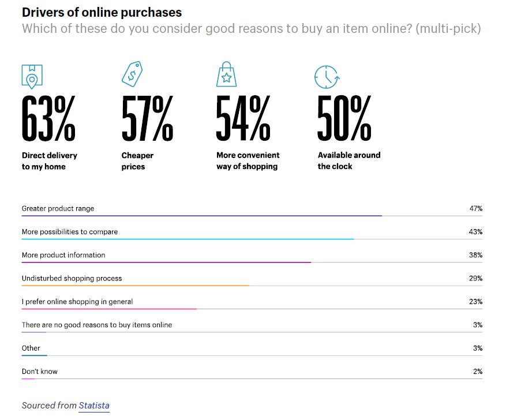Click the orange Undisturbed shopping process bar
The height and width of the screenshot is (420, 506).
tap(136, 286)
